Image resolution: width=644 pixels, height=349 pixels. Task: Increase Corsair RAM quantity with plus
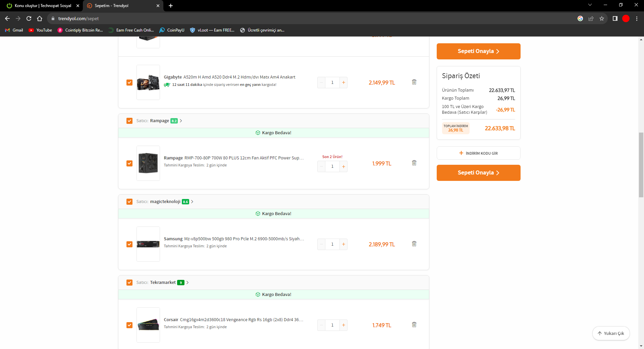(343, 325)
